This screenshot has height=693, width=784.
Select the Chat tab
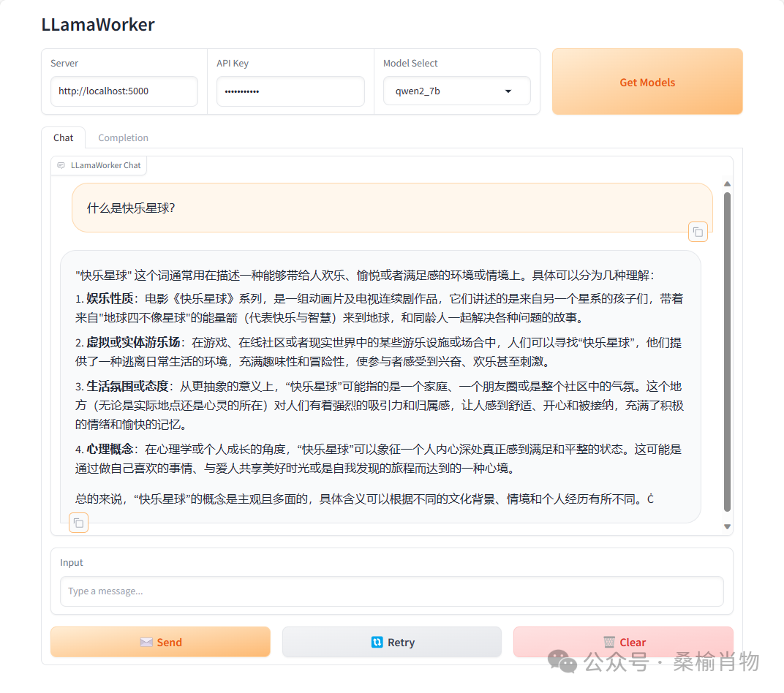point(63,137)
